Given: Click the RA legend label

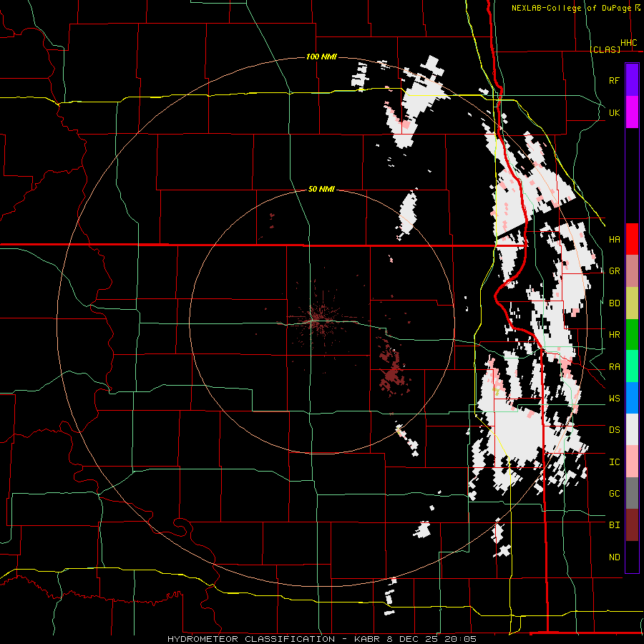Looking at the screenshot, I should coord(614,367).
